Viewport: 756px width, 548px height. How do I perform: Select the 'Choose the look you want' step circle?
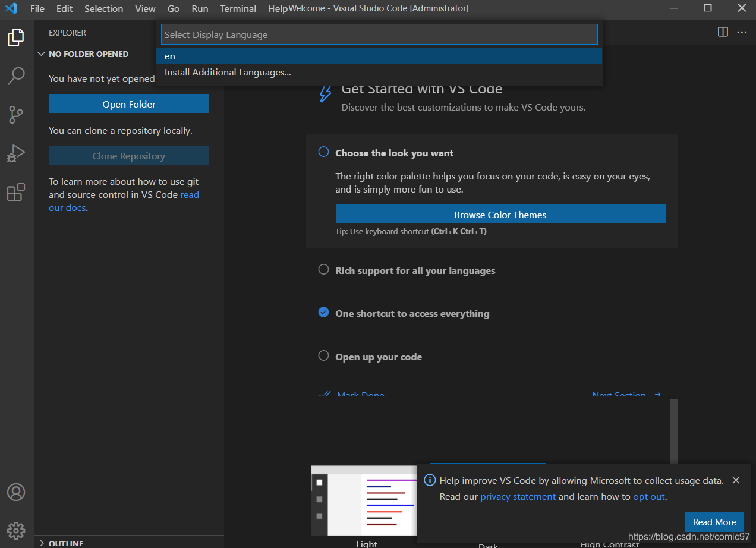tap(323, 152)
